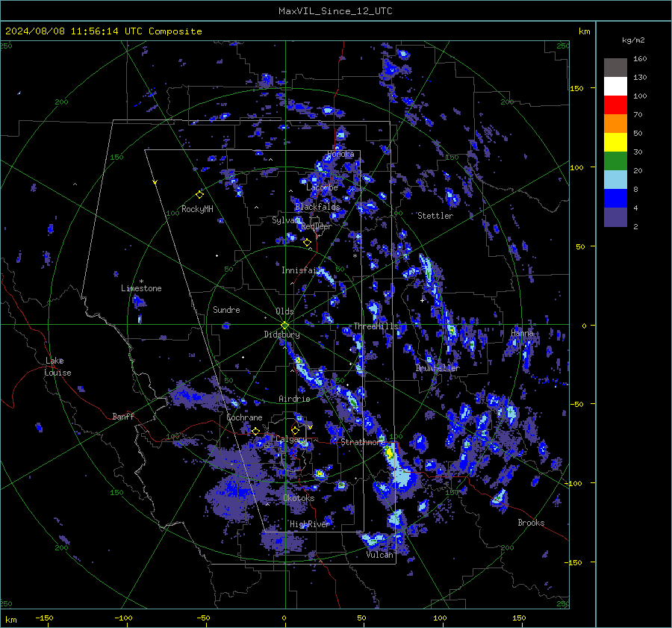The height and width of the screenshot is (628, 672).
Task: Click the yellow diamond marker above Calgary
Action: pos(295,430)
